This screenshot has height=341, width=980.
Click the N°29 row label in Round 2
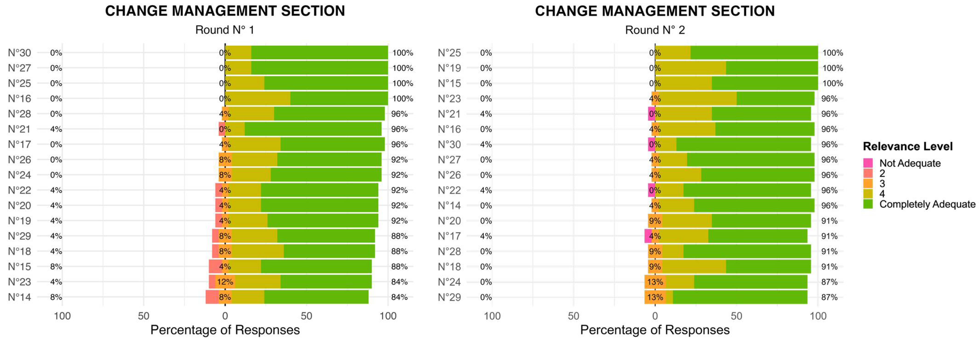click(449, 297)
